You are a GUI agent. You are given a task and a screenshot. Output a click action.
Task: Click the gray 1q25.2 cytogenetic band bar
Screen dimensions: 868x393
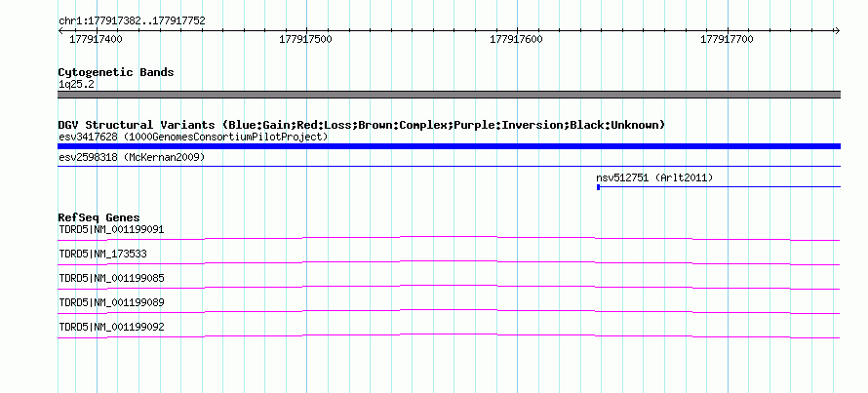[x=449, y=95]
